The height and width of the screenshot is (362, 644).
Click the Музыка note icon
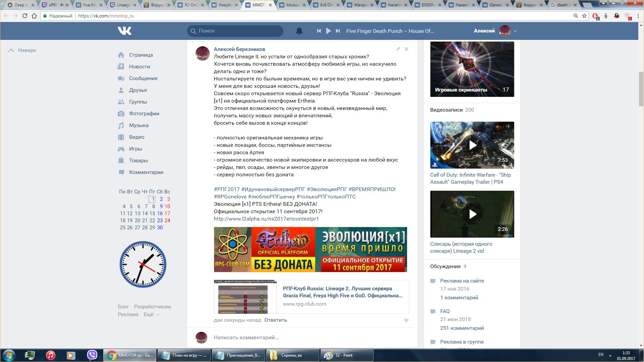[x=121, y=125]
